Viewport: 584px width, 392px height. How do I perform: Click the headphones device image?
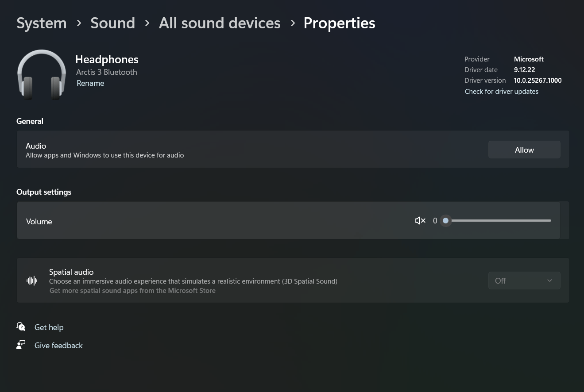(x=42, y=74)
